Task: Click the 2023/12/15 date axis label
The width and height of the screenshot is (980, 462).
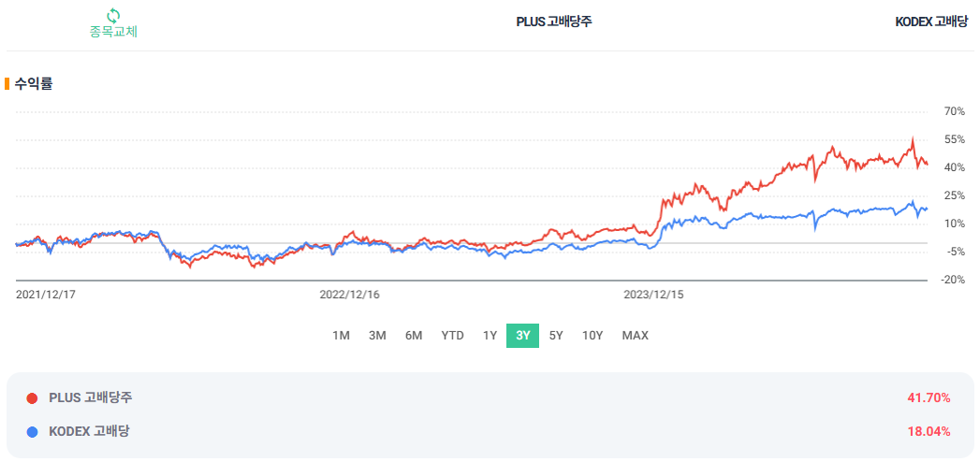Action: [653, 294]
